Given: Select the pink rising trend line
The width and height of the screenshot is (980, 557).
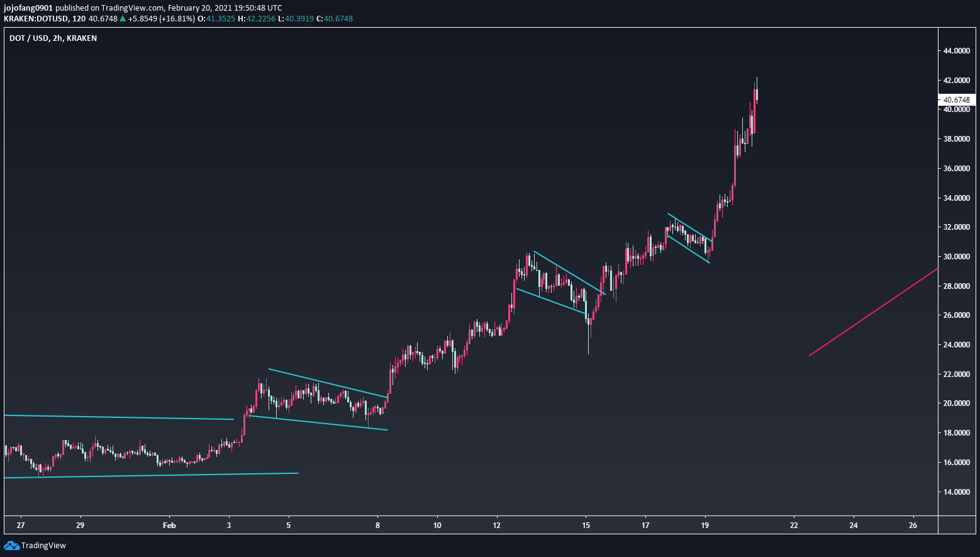Looking at the screenshot, I should [873, 312].
